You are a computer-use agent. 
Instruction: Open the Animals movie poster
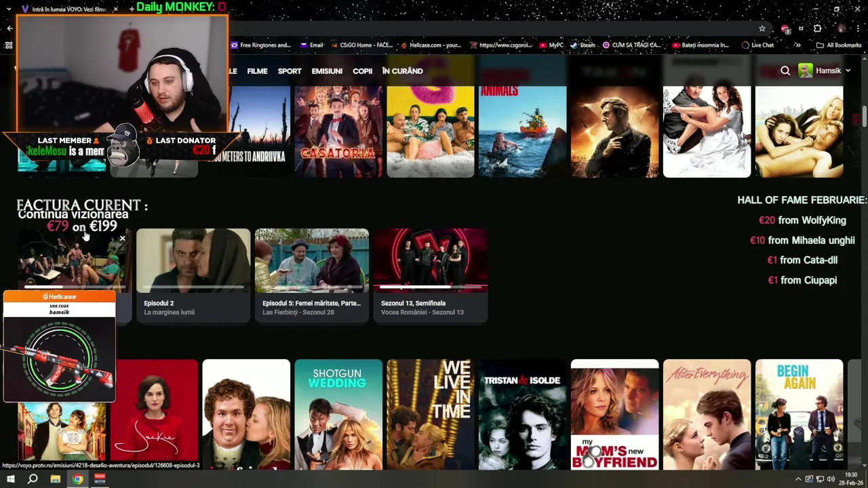click(522, 131)
